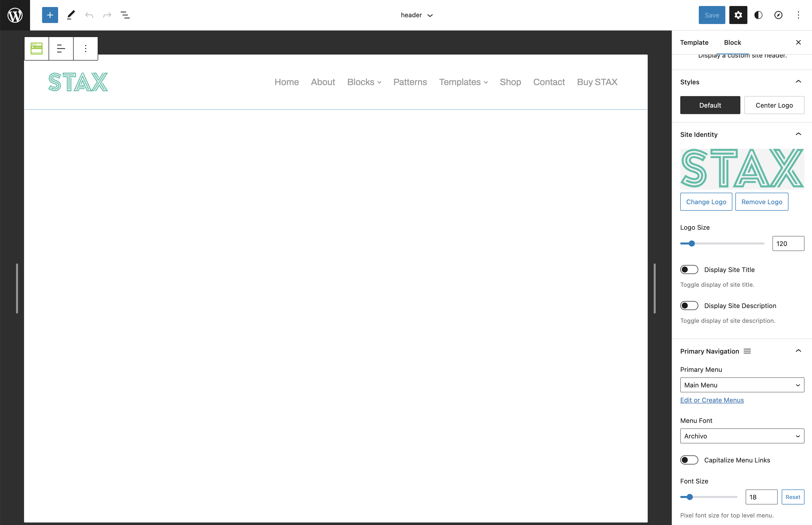Change block alignment in block toolbar
This screenshot has width=812, height=525.
point(61,48)
